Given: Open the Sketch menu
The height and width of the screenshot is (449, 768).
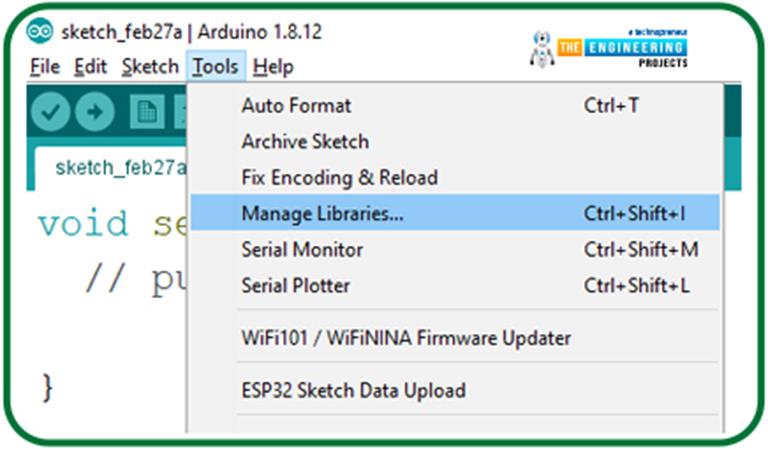Looking at the screenshot, I should pos(150,67).
